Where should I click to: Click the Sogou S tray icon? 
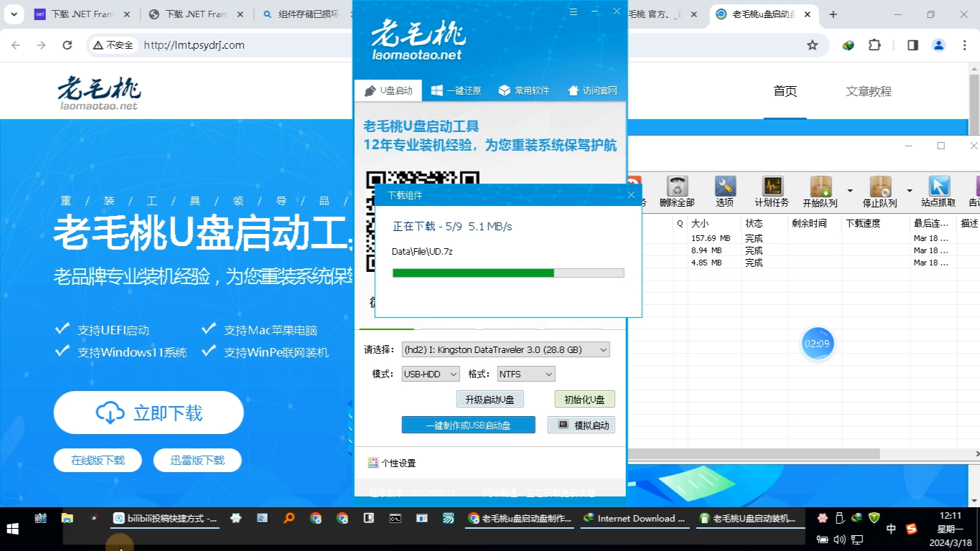[912, 529]
